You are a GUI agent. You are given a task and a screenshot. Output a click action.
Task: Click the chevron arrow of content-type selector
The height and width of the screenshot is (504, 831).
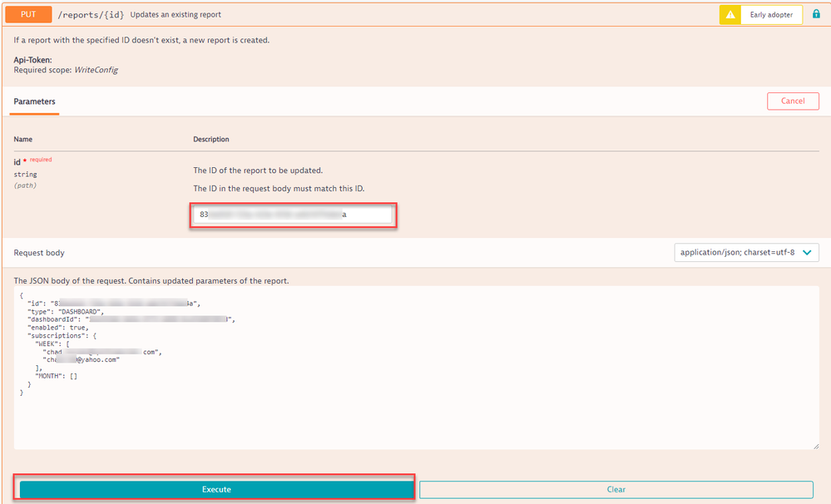806,252
